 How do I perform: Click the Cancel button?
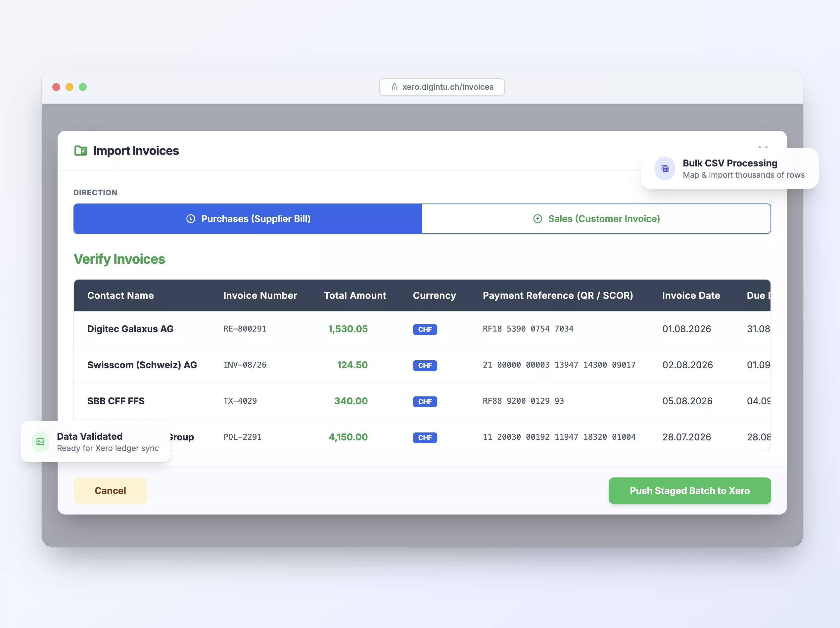[110, 491]
